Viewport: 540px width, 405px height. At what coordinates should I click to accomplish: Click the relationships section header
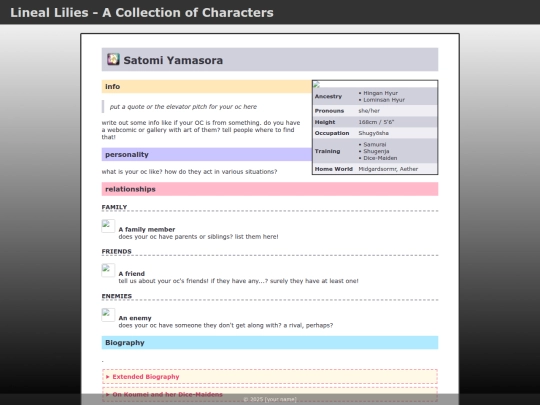coord(270,189)
